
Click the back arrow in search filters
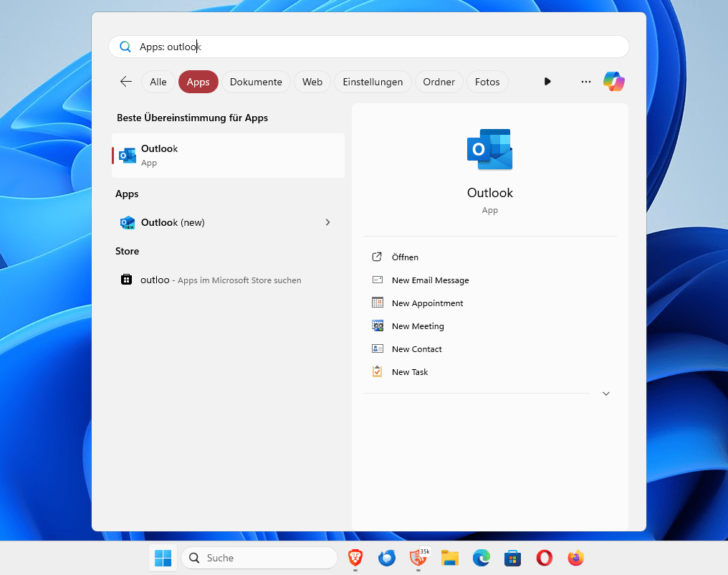click(126, 82)
